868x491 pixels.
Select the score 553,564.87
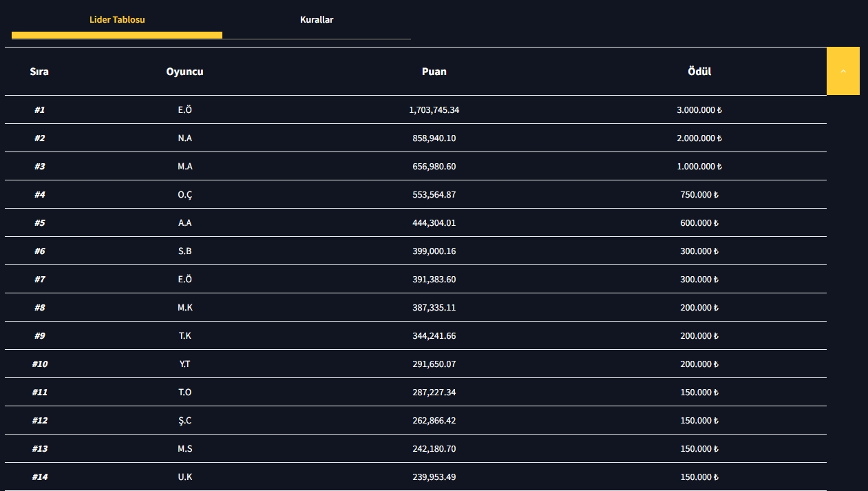point(434,194)
